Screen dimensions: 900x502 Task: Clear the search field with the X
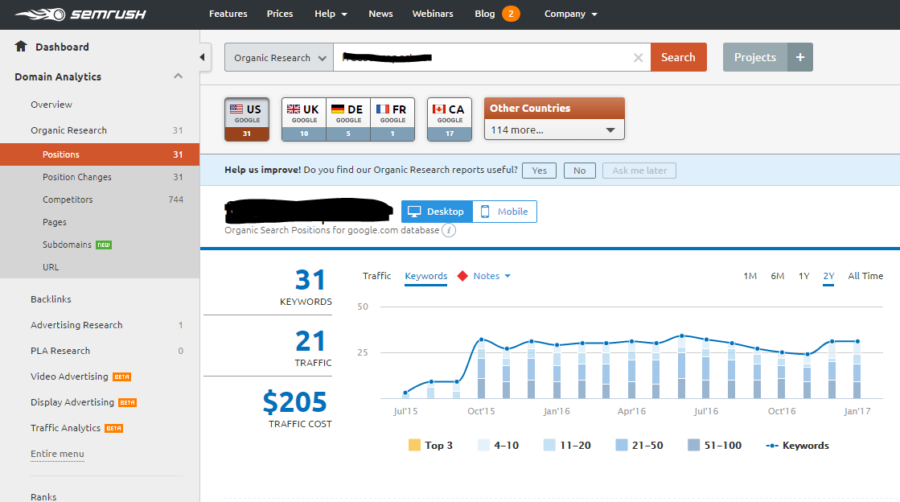coord(638,57)
